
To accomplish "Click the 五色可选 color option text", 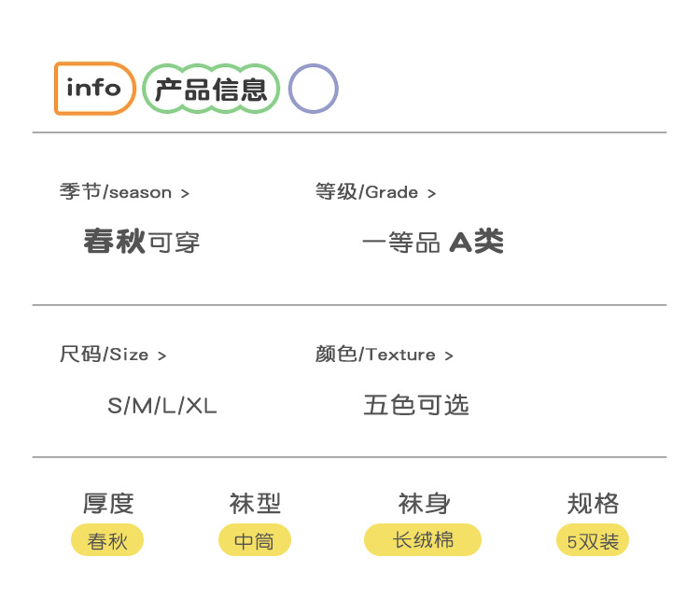I will pyautogui.click(x=416, y=405).
